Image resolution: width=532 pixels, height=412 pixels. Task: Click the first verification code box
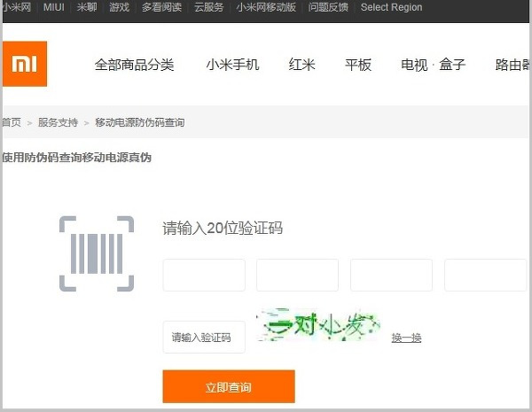click(x=204, y=275)
